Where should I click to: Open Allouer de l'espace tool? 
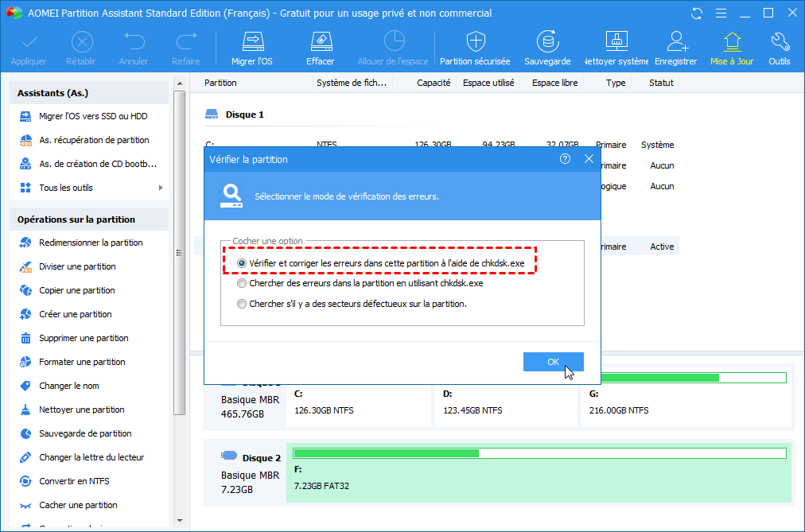393,49
